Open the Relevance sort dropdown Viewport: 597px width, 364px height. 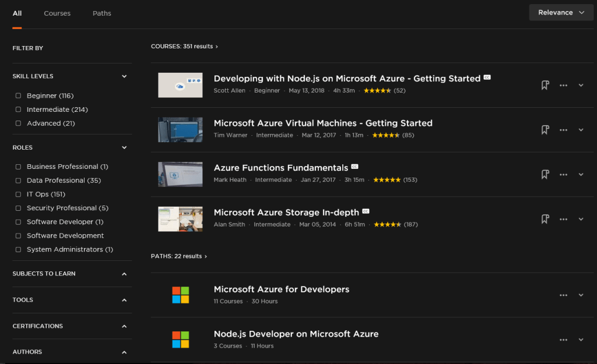[x=561, y=13]
